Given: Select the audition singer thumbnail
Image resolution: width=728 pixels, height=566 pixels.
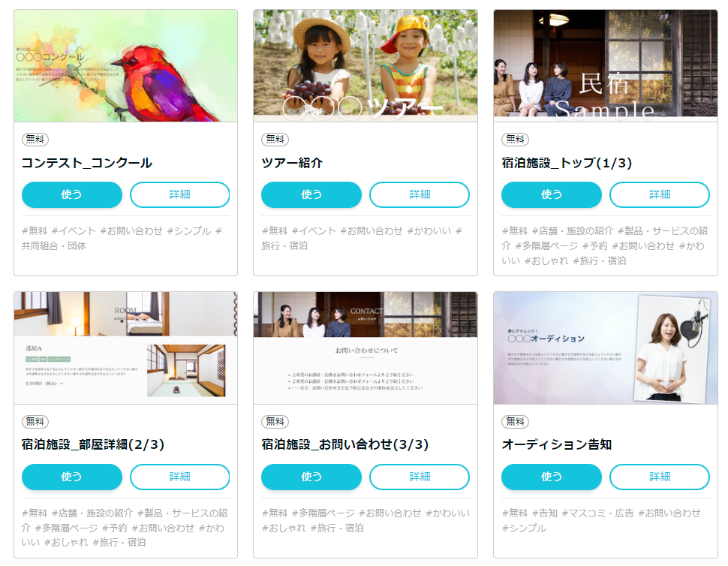Looking at the screenshot, I should point(606,348).
